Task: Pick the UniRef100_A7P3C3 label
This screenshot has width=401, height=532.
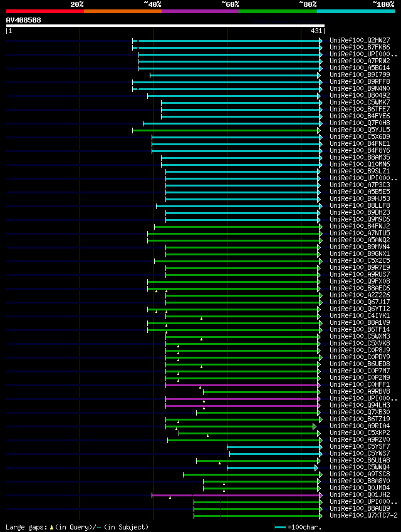Action: tap(360, 185)
